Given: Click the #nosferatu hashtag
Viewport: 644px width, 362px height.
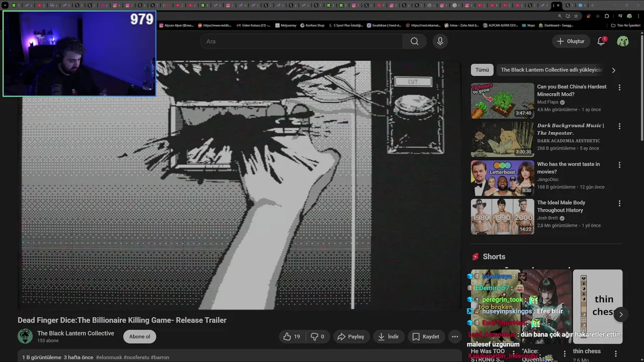Looking at the screenshot, I should click(136, 357).
